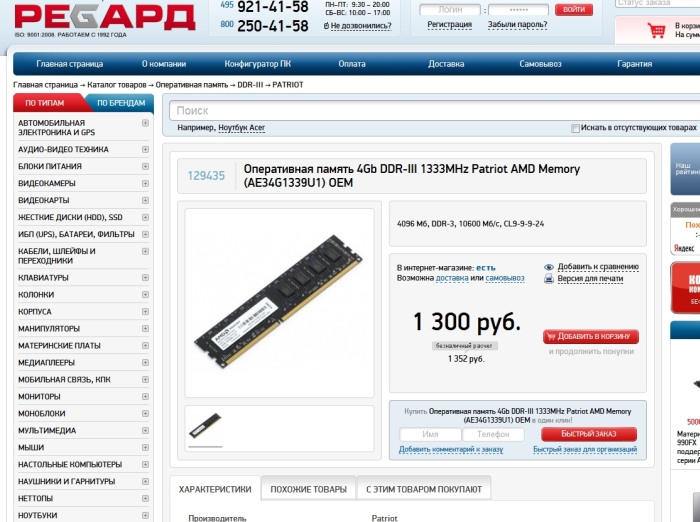Viewport: 700px width, 522px height.
Task: Switch to По типам tab
Action: coord(45,103)
